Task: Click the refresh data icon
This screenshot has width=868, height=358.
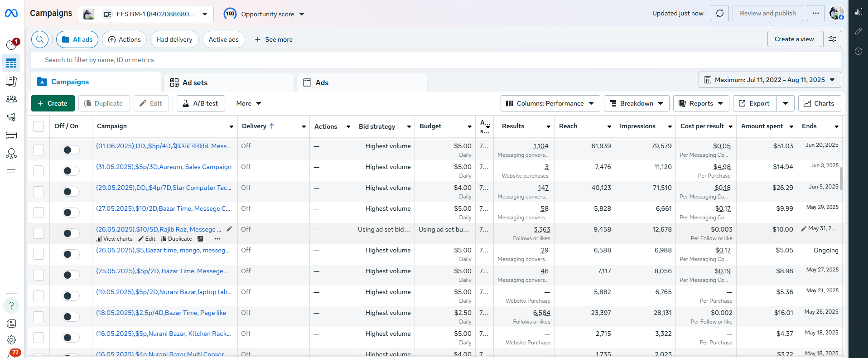Action: (x=719, y=14)
